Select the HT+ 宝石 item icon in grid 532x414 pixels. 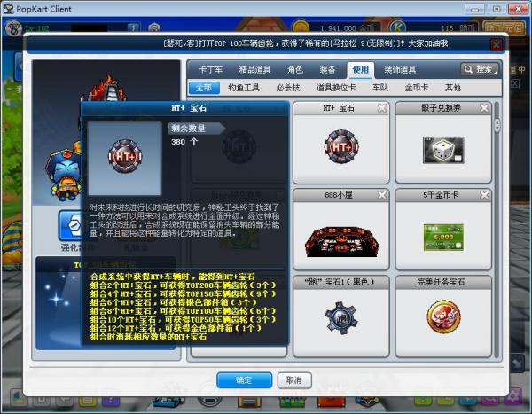[x=341, y=146]
